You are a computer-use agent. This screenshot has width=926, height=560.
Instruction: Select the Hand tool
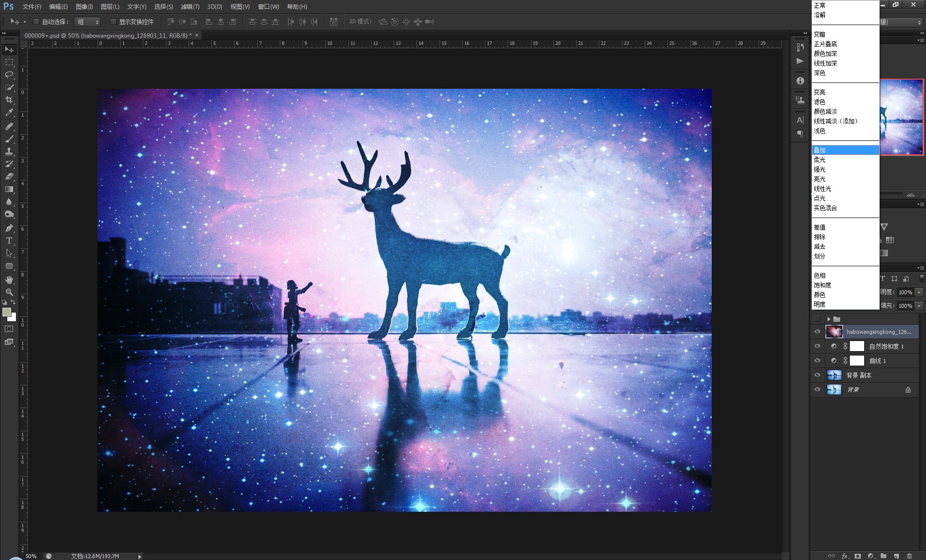click(9, 279)
